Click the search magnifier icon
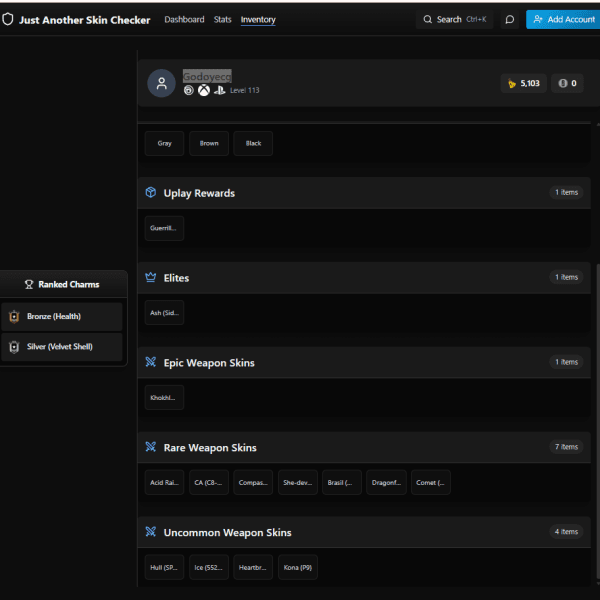The image size is (600, 600). pos(427,20)
